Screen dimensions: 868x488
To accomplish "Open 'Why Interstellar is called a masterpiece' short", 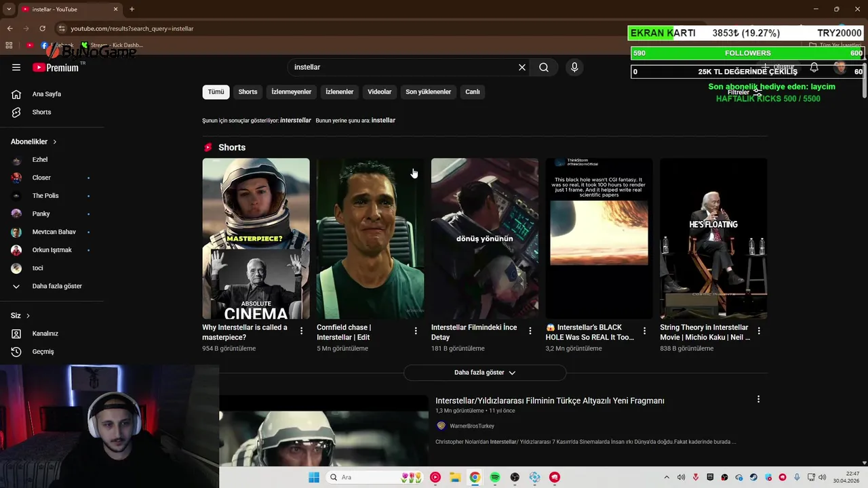I will [x=256, y=239].
